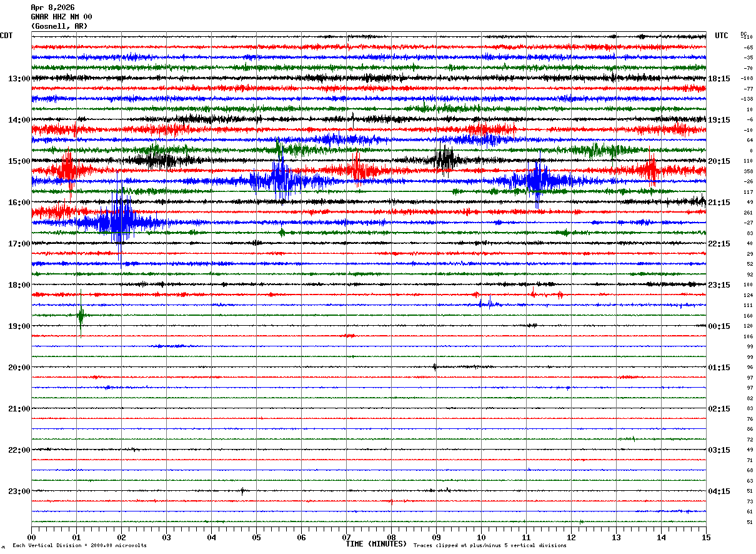Click the TIME (MINUTES) axis title
The width and height of the screenshot is (756, 554).
(x=376, y=544)
